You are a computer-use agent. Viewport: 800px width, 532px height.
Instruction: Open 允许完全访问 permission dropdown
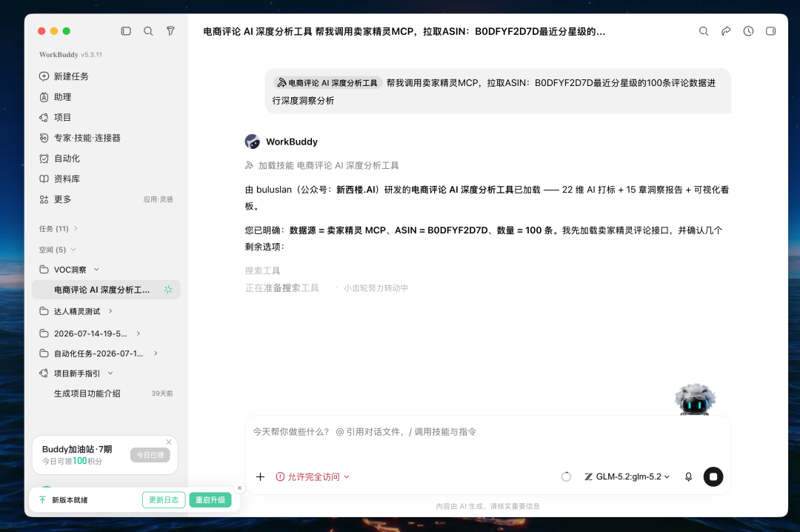(x=313, y=477)
